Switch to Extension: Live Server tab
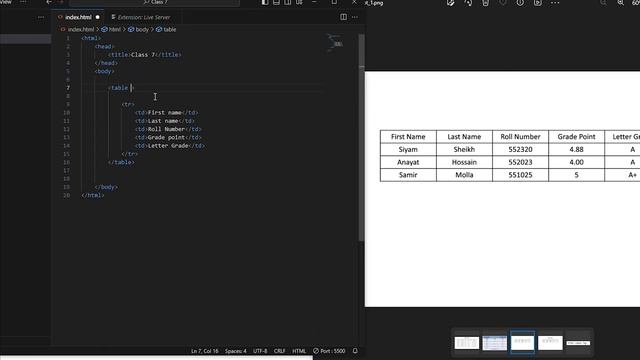The height and width of the screenshot is (360, 640). 144,17
